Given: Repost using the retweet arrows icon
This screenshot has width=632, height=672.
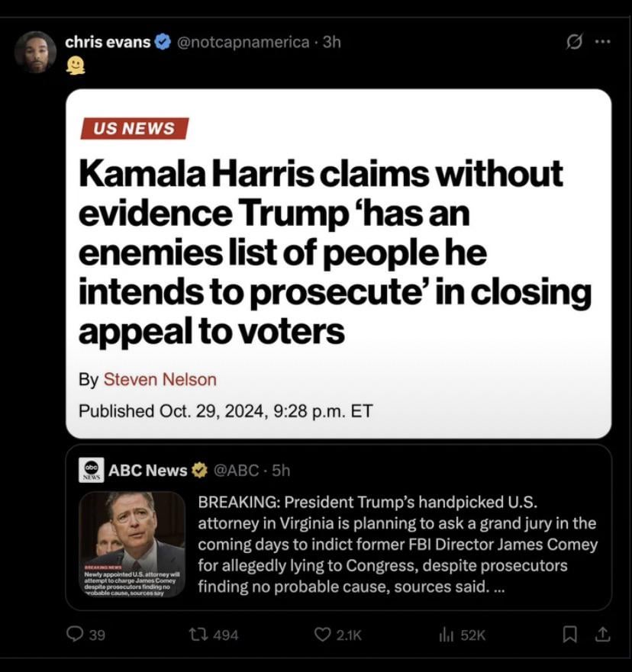Looking at the screenshot, I should pyautogui.click(x=198, y=634).
